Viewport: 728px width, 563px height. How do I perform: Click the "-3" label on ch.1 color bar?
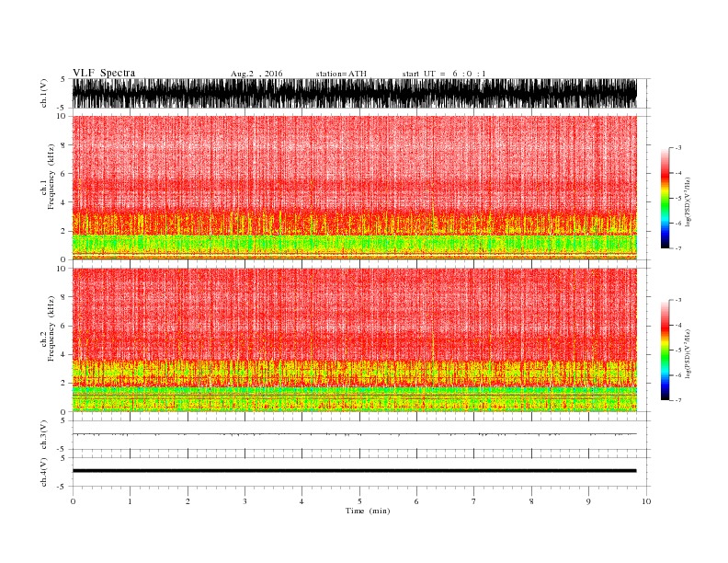[677, 148]
